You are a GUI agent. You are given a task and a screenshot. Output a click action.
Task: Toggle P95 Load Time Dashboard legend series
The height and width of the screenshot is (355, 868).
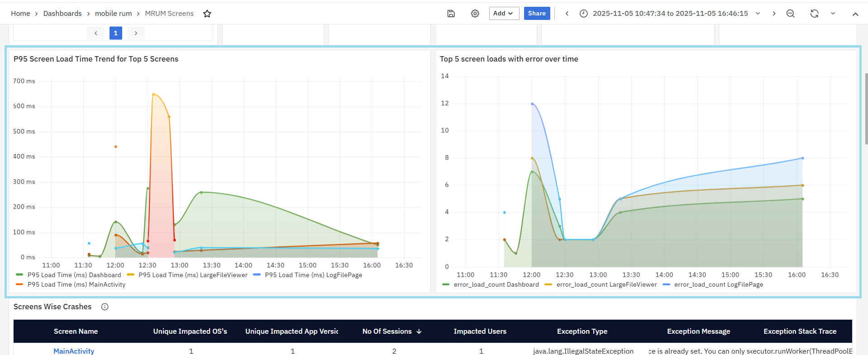click(x=74, y=275)
